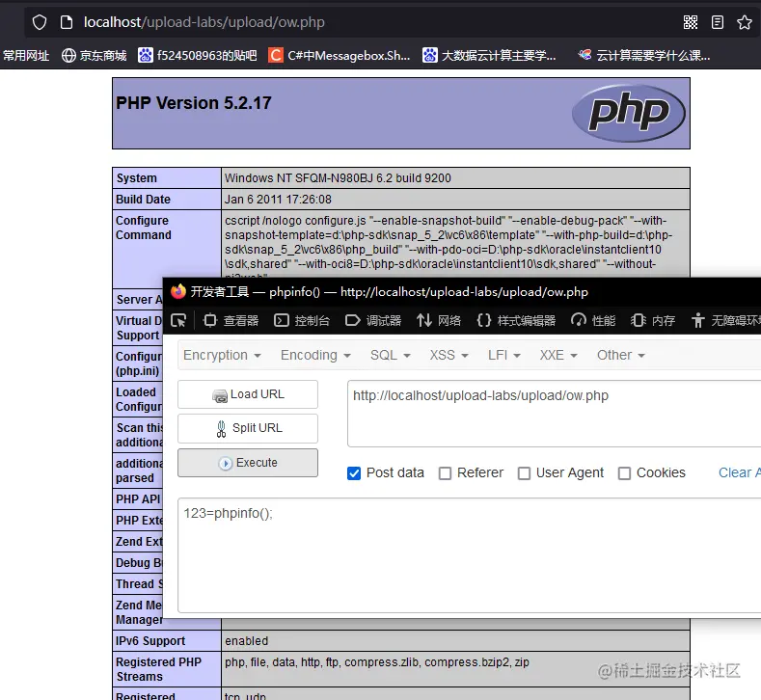Toggle reader view icon in address bar
The height and width of the screenshot is (700, 761).
(x=718, y=22)
